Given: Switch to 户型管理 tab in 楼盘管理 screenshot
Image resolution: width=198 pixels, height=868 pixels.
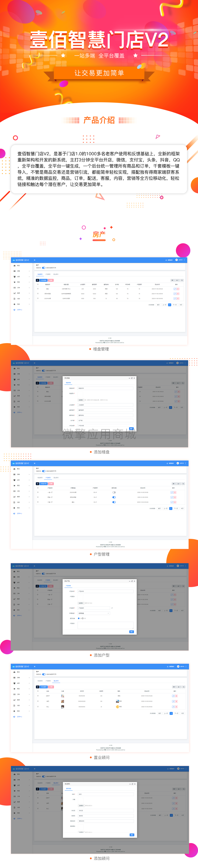Looking at the screenshot, I should [48, 274].
